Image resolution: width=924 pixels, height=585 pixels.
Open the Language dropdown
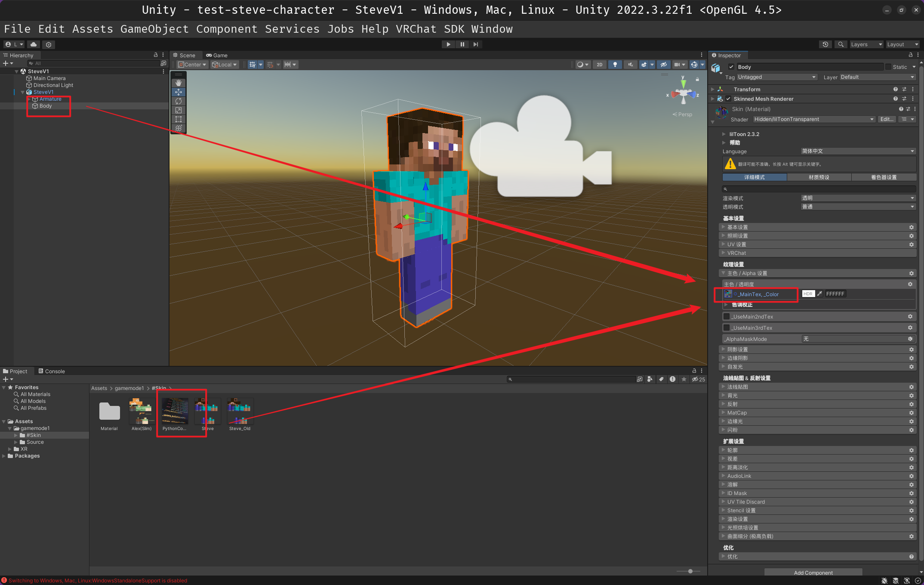[x=858, y=151]
